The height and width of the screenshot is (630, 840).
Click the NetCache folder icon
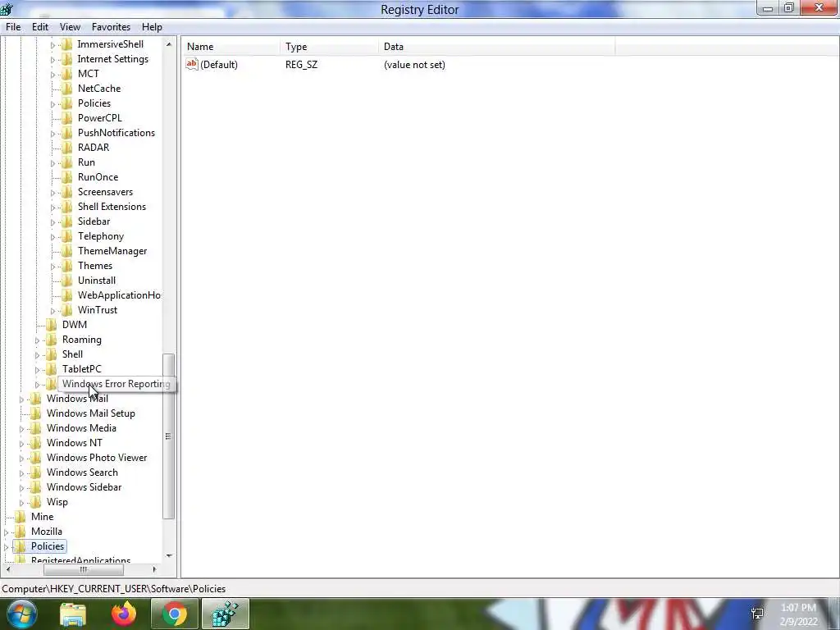[x=67, y=89]
